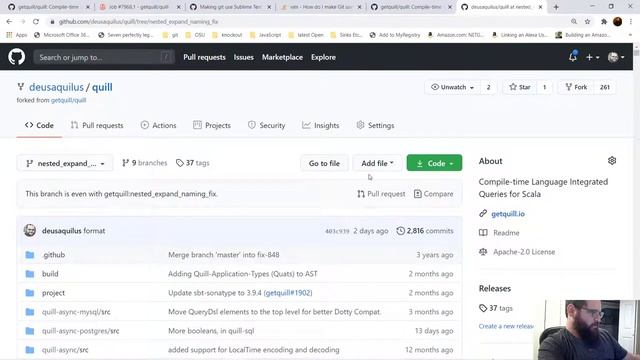This screenshot has height=360, width=640.
Task: Open the Readme link in About
Action: pyautogui.click(x=506, y=233)
